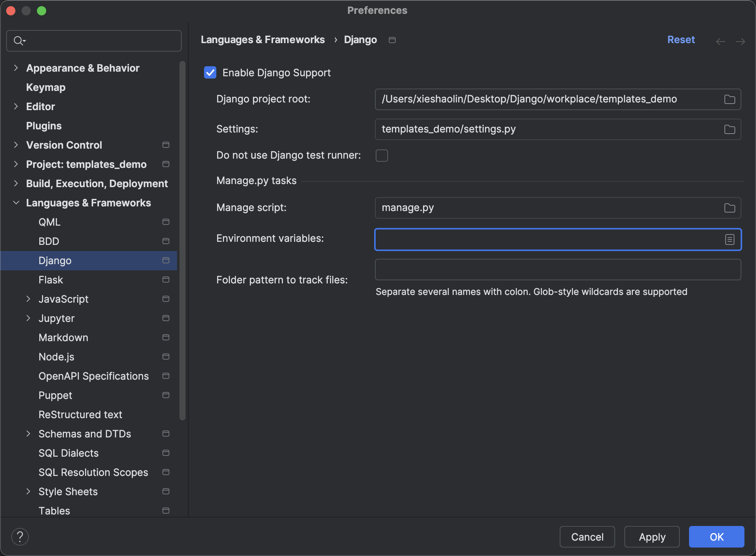This screenshot has width=756, height=556.
Task: Expand the Editor section
Action: (x=16, y=106)
